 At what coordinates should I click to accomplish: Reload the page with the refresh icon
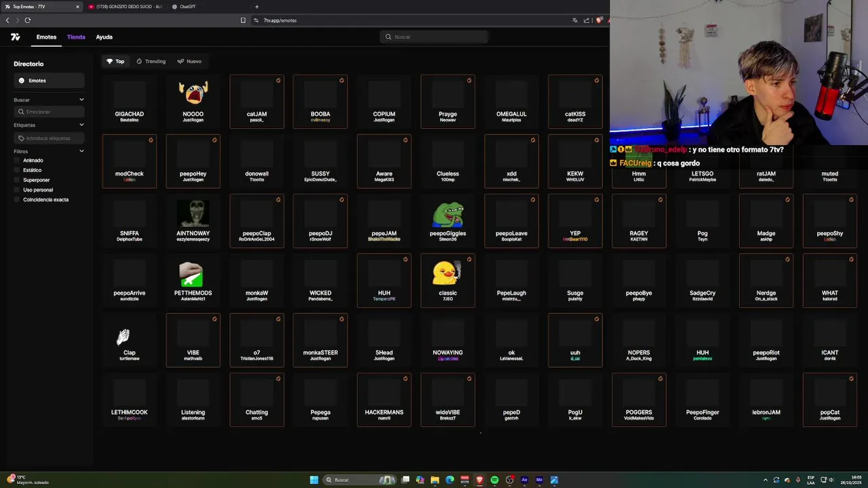[x=28, y=20]
